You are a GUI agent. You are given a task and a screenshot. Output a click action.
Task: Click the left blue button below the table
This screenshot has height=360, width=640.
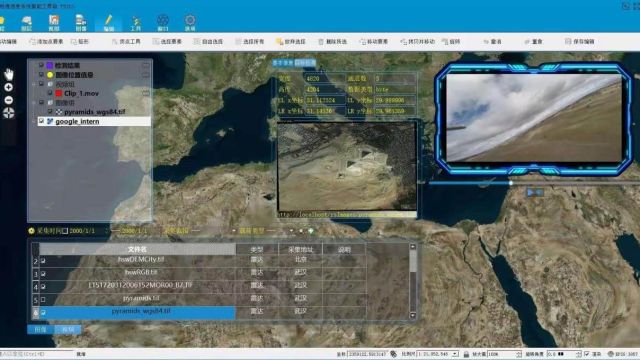click(x=40, y=329)
